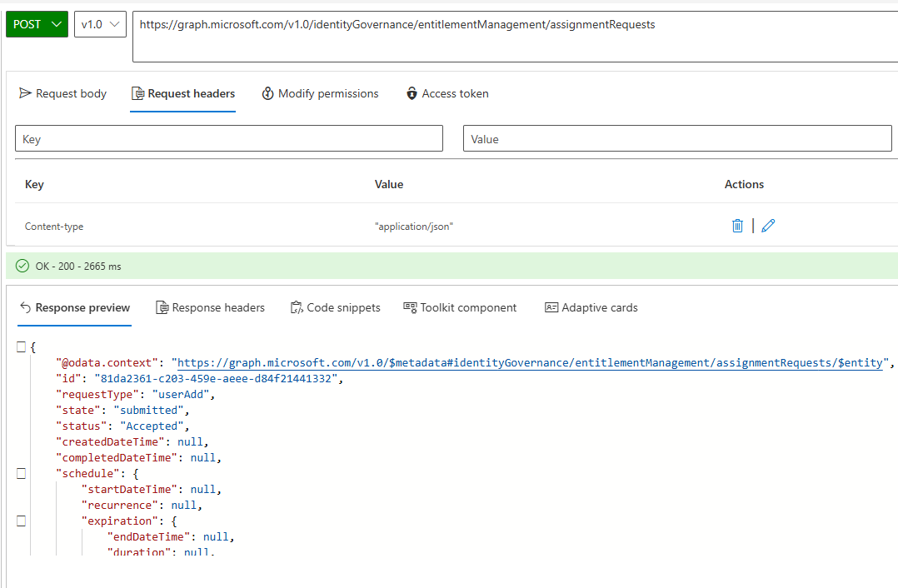This screenshot has height=588, width=898.
Task: Click the "endDateTime" property name
Action: tap(148, 537)
